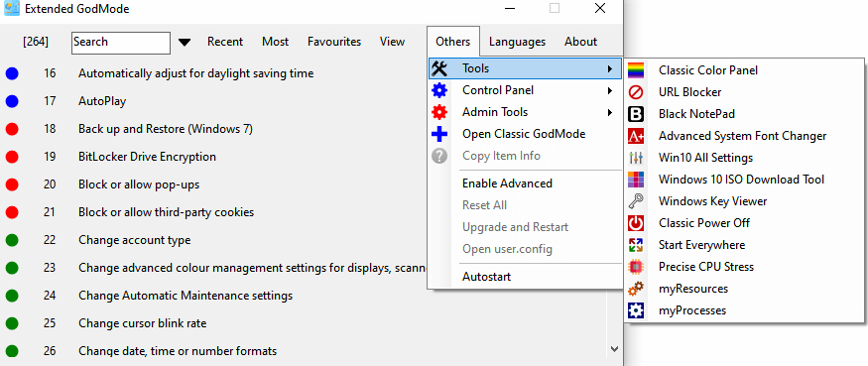868x366 pixels.
Task: Open the Languages menu
Action: 517,42
